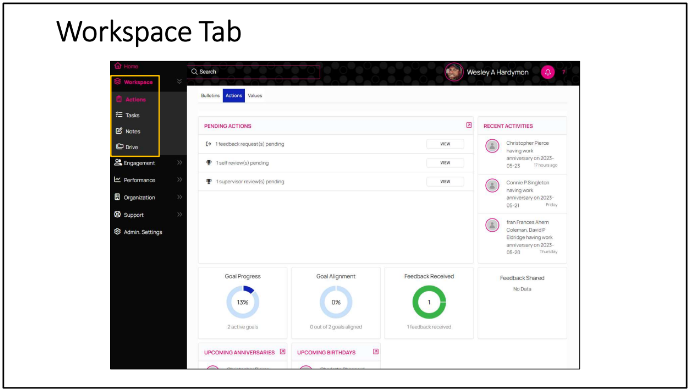Collapse the Workspace menu chevron
691x392 pixels.
[179, 81]
